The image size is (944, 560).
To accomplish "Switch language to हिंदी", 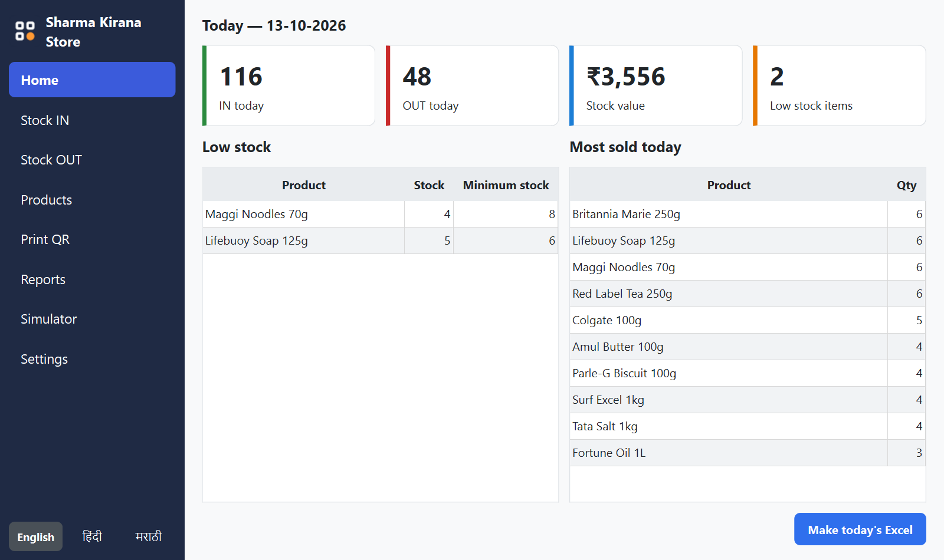I will click(x=92, y=536).
